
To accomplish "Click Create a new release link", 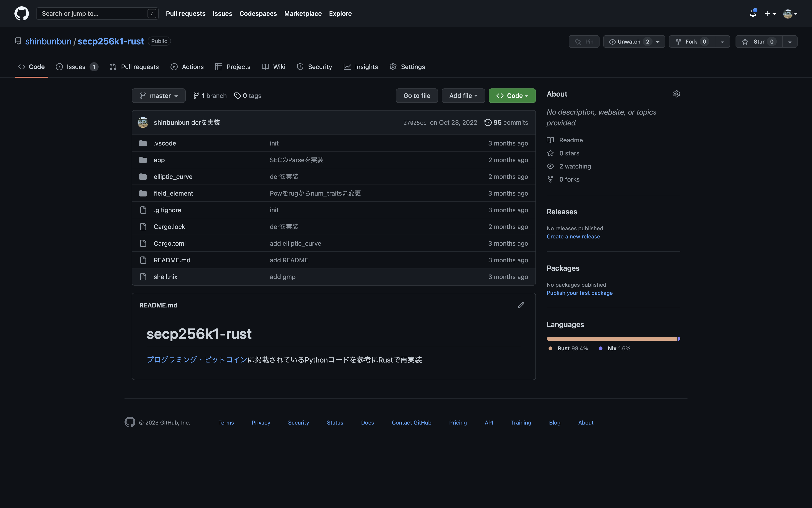I will coord(573,237).
